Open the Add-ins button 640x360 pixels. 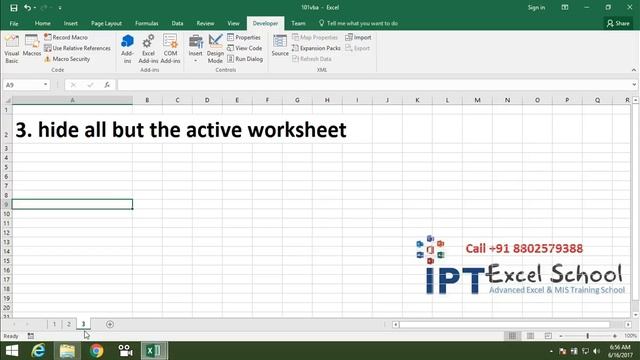(x=127, y=49)
